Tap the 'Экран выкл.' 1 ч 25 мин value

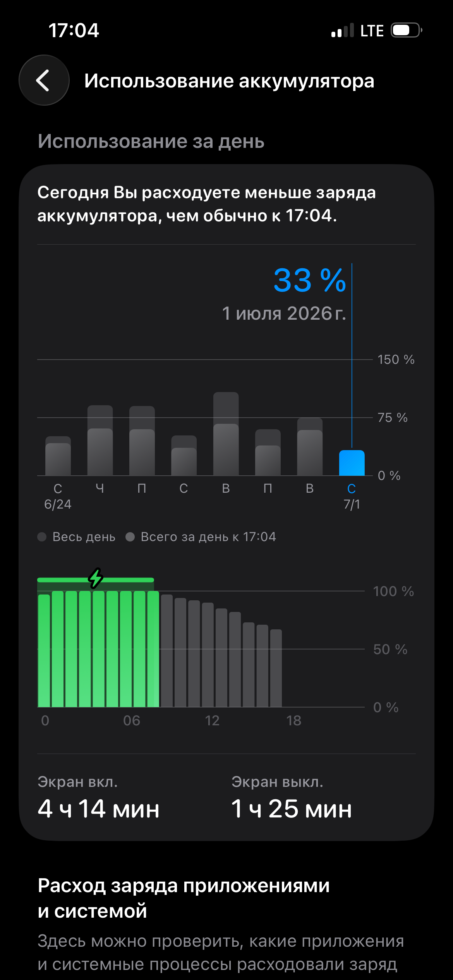[x=292, y=809]
